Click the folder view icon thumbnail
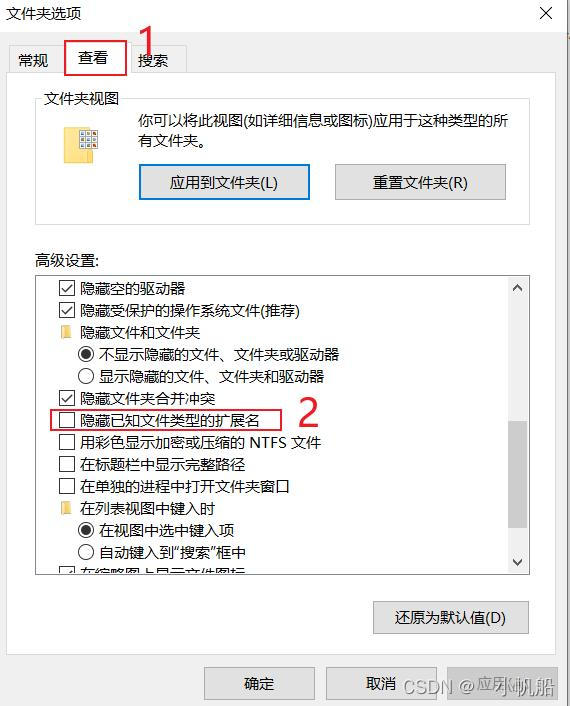The image size is (570, 706). coord(81,145)
